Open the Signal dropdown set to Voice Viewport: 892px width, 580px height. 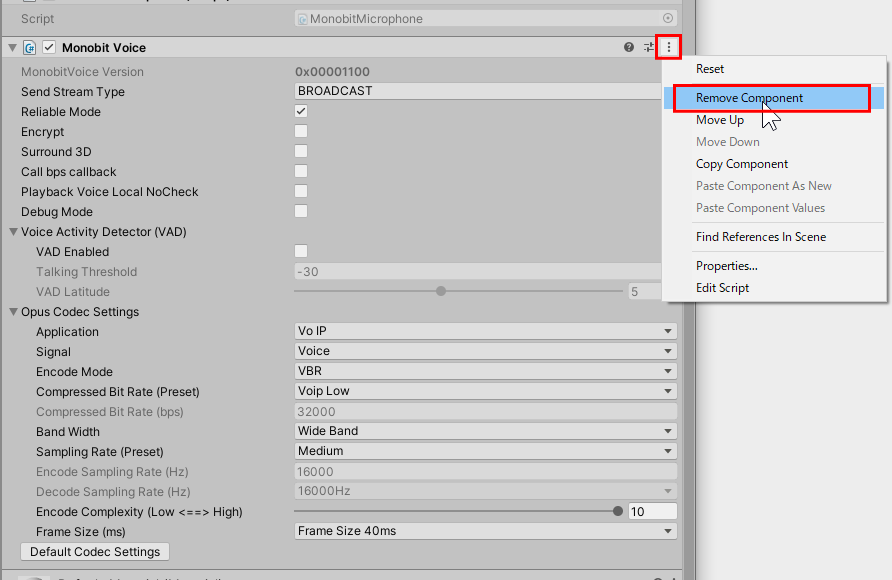pyautogui.click(x=486, y=351)
